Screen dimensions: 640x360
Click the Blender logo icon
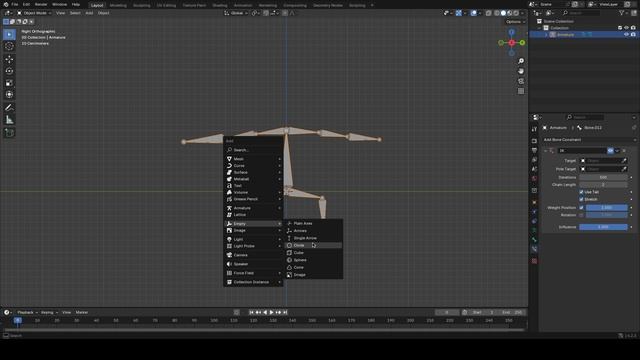click(6, 4)
